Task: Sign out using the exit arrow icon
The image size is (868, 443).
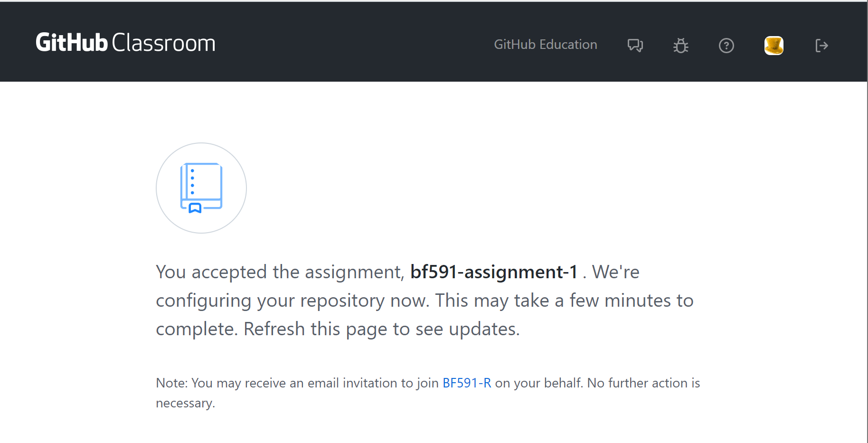Action: [821, 46]
